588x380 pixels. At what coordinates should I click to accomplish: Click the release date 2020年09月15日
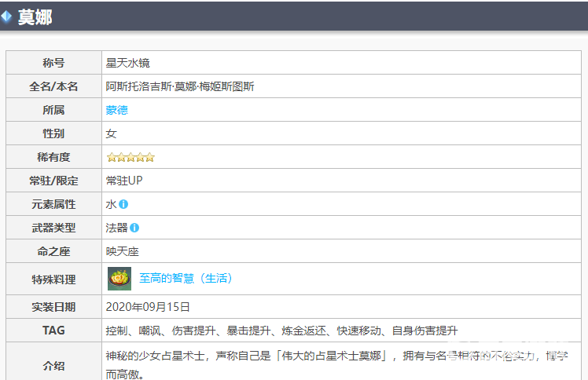pyautogui.click(x=148, y=307)
